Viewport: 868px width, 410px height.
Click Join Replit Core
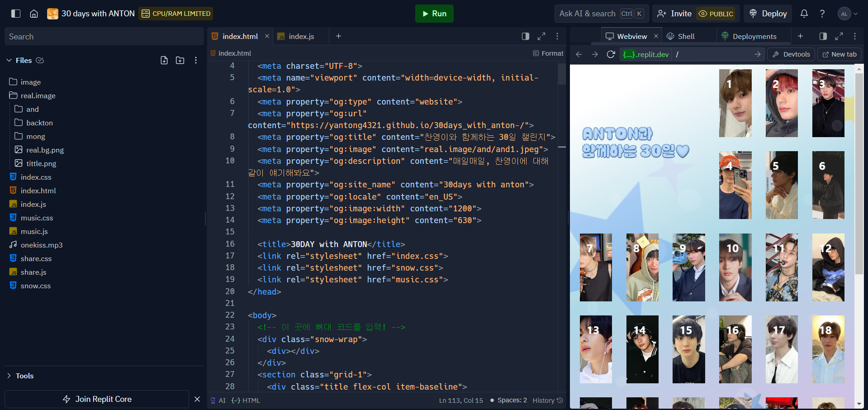97,399
